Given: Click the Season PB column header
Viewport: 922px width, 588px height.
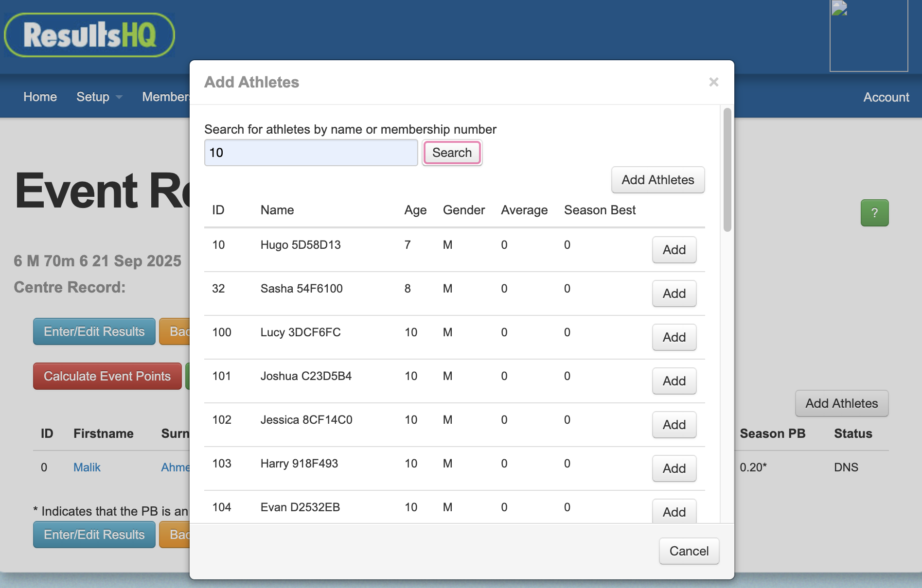Looking at the screenshot, I should pyautogui.click(x=772, y=433).
